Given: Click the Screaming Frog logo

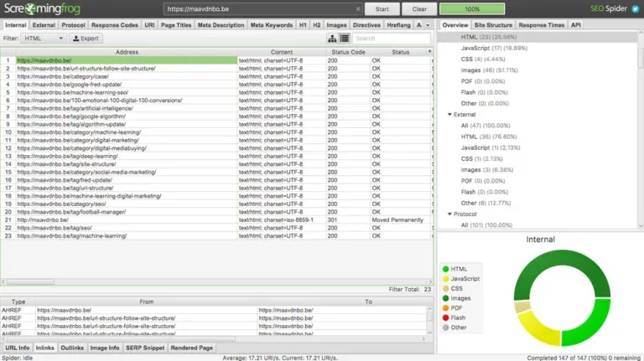Looking at the screenshot, I should click(x=42, y=8).
